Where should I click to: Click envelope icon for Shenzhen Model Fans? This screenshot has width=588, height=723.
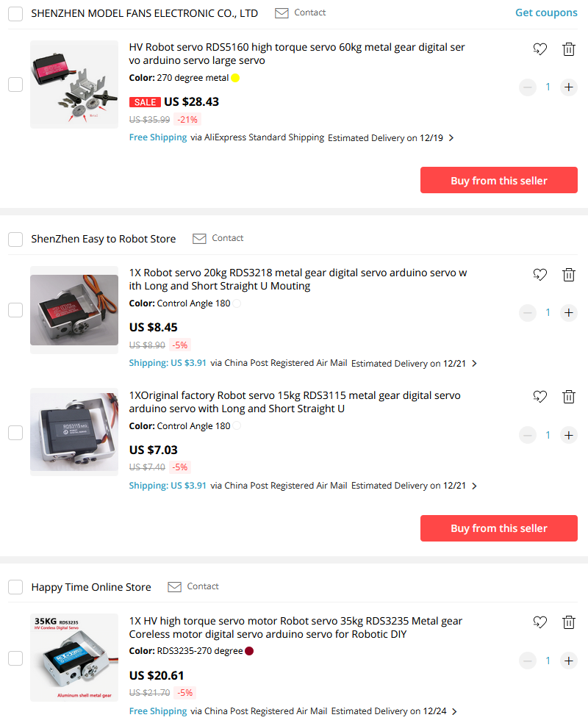(x=282, y=13)
